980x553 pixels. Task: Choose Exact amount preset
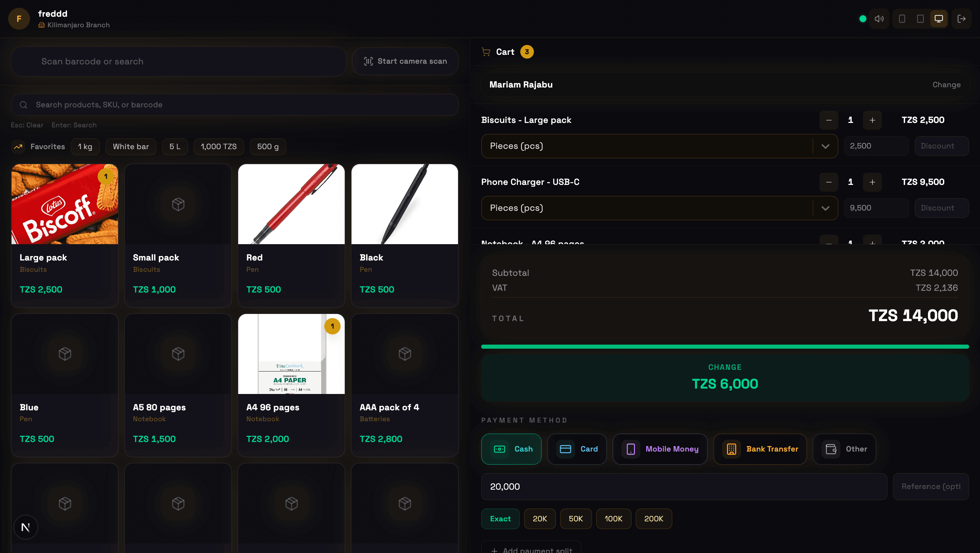(500, 519)
